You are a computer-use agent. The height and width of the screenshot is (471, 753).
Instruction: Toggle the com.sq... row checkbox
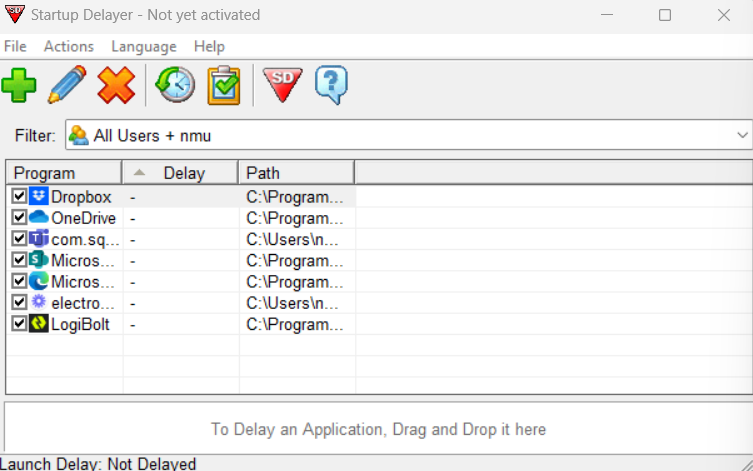(x=19, y=239)
